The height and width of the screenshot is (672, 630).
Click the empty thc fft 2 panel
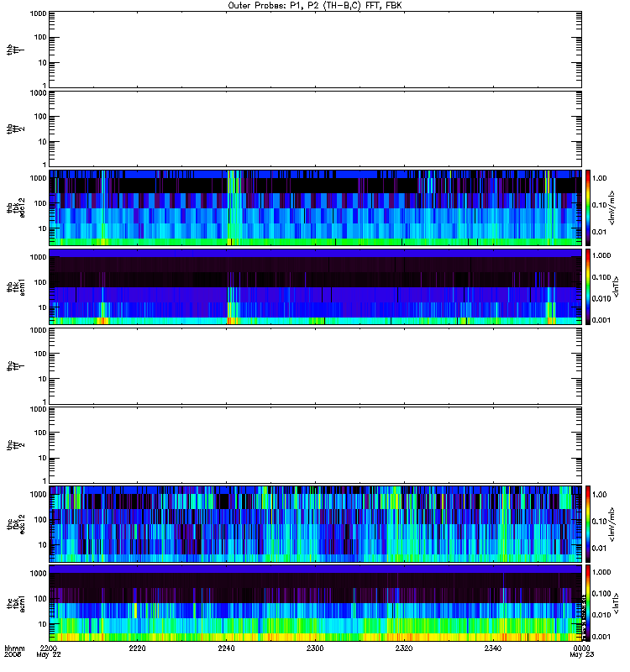[315, 445]
